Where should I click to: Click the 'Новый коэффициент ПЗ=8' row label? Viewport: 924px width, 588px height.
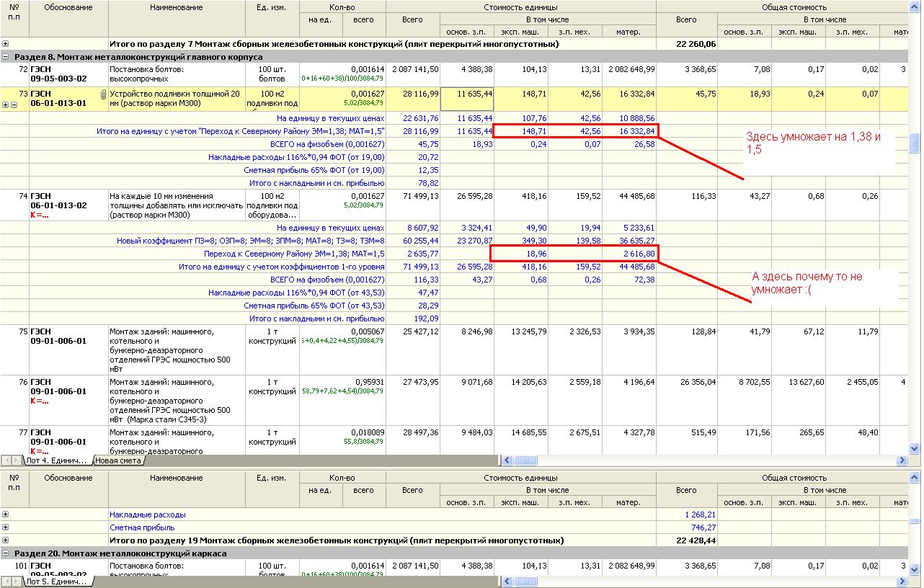[251, 241]
